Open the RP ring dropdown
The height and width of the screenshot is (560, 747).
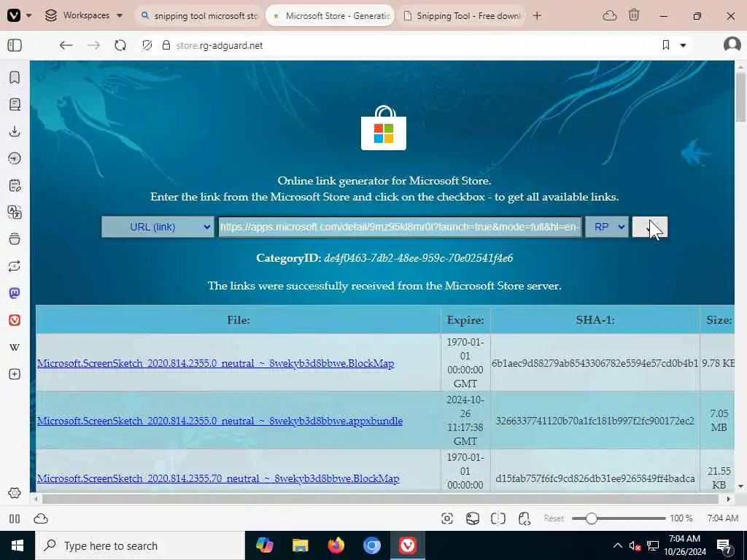607,227
